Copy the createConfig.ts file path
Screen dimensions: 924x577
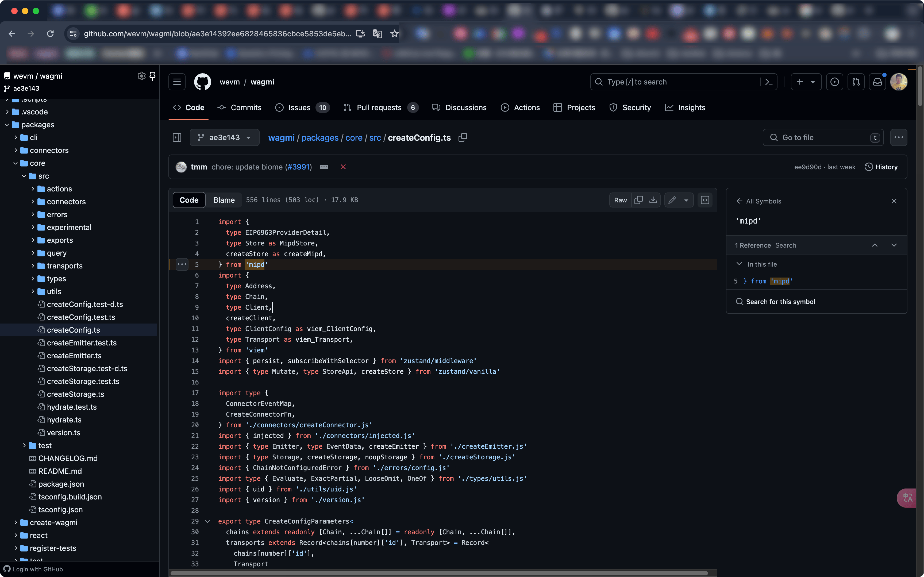(463, 137)
